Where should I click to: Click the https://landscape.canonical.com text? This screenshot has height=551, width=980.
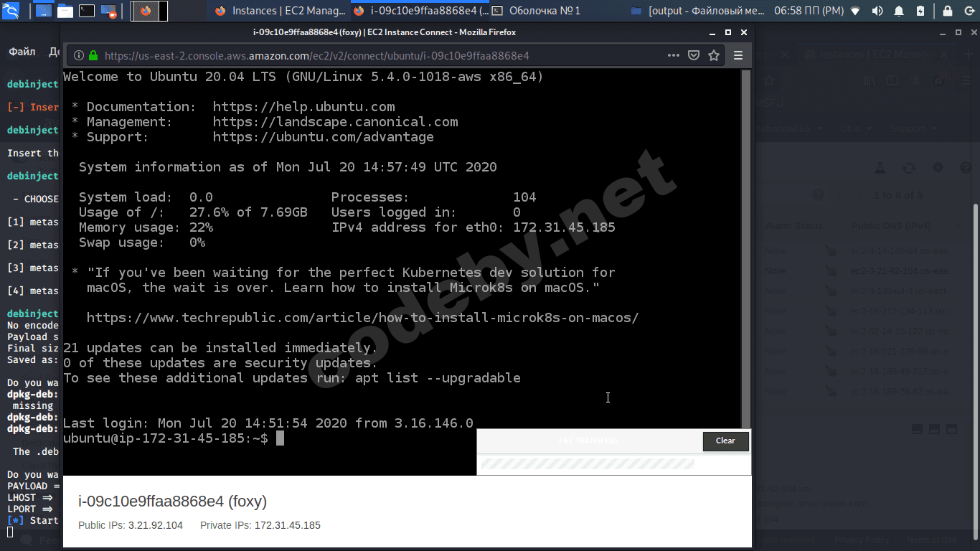(336, 122)
